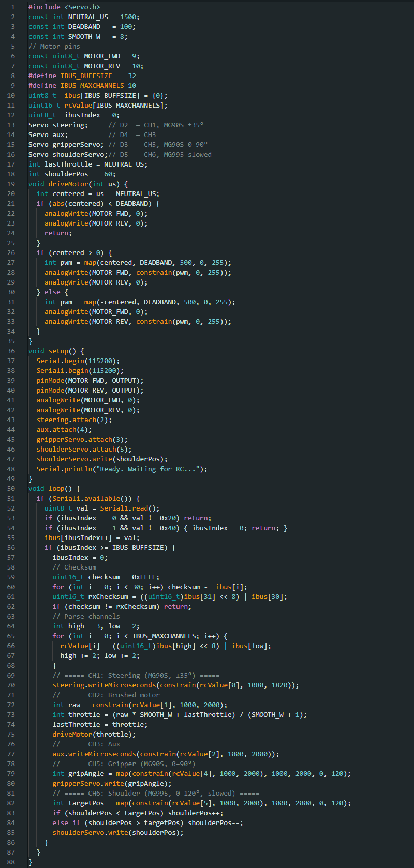Screen dimensions: 414x868
Task: Click the 'aux.writeMicroseconds' line
Action: pyautogui.click(x=166, y=754)
